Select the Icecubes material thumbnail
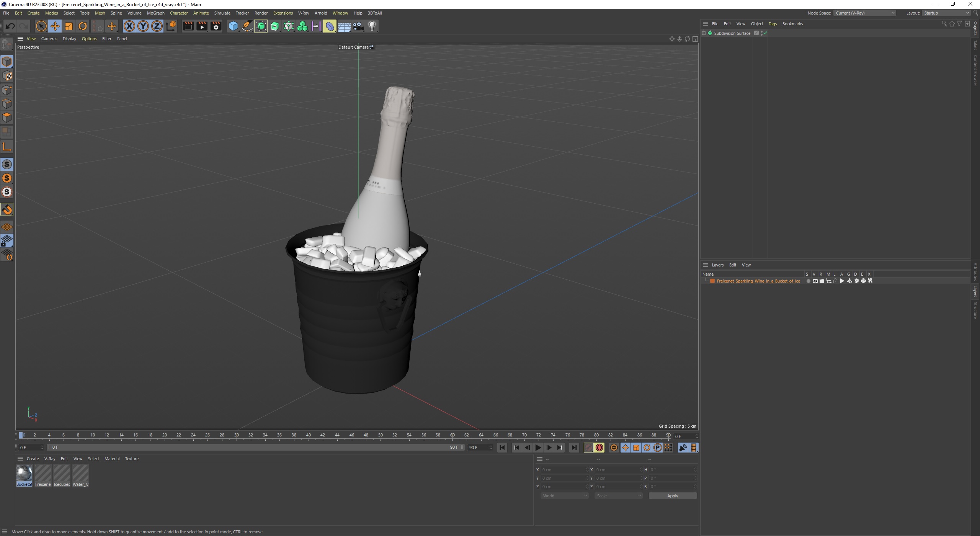The width and height of the screenshot is (980, 536). click(x=62, y=476)
